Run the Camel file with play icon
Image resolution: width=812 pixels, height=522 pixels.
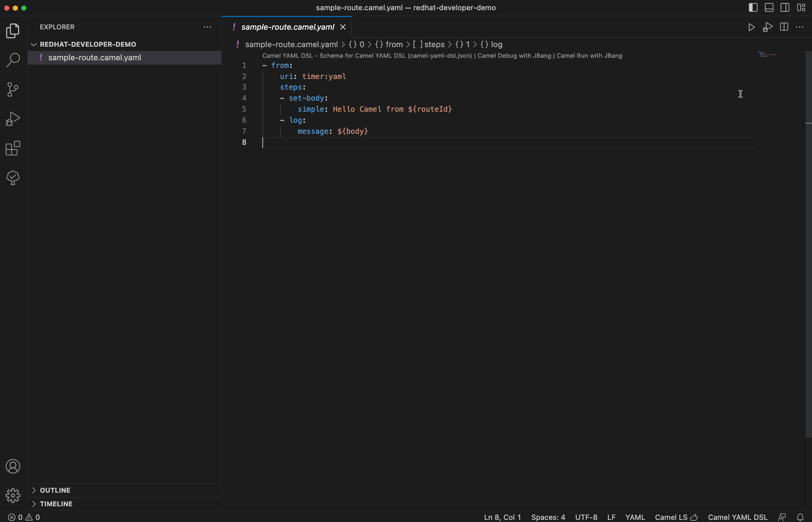click(751, 27)
